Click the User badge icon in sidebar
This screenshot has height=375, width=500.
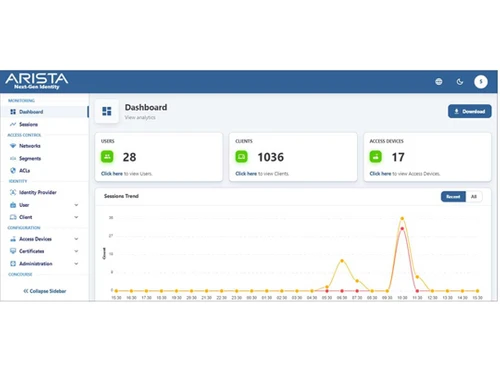tap(13, 205)
